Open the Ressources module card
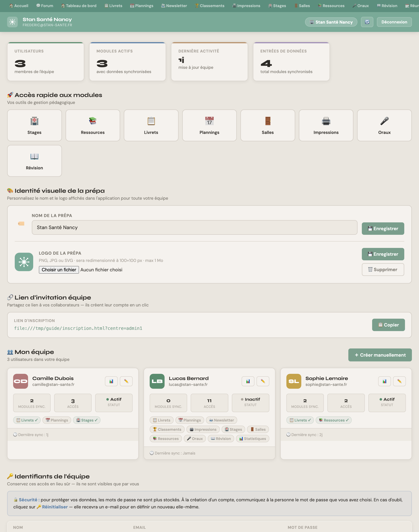419x532 pixels. pyautogui.click(x=93, y=126)
